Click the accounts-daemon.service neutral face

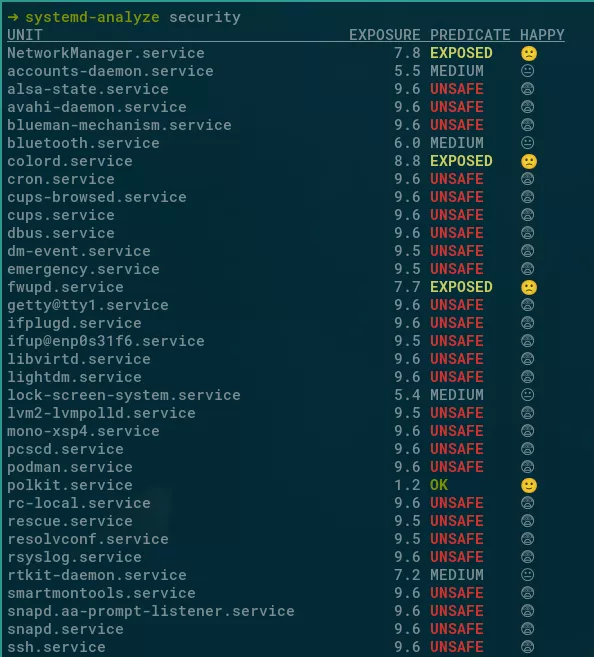coord(527,71)
